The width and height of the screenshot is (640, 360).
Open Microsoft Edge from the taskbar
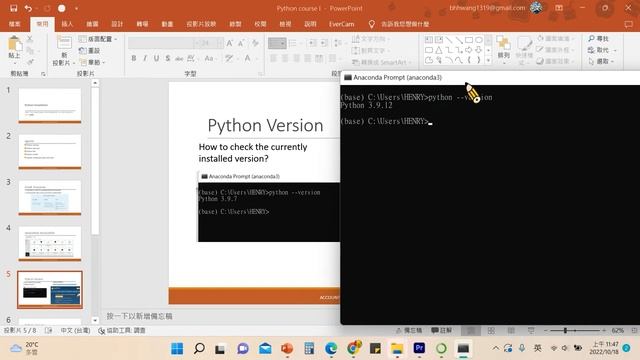331,349
